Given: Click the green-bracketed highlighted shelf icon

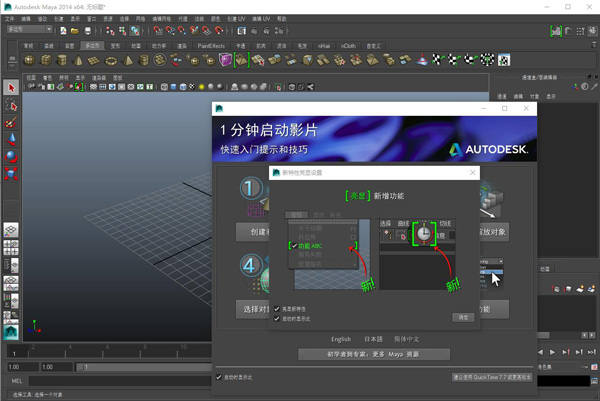Looking at the screenshot, I should click(241, 60).
